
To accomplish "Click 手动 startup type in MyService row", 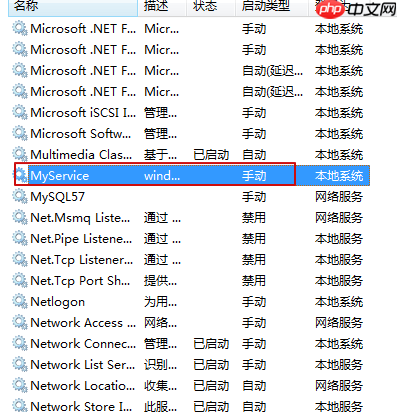I will tap(254, 176).
